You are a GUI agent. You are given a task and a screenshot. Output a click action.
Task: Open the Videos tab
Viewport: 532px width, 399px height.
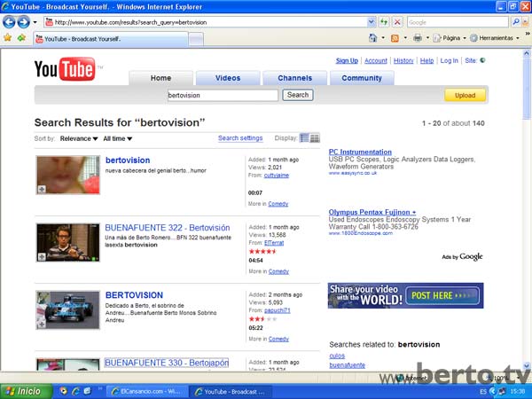click(228, 78)
